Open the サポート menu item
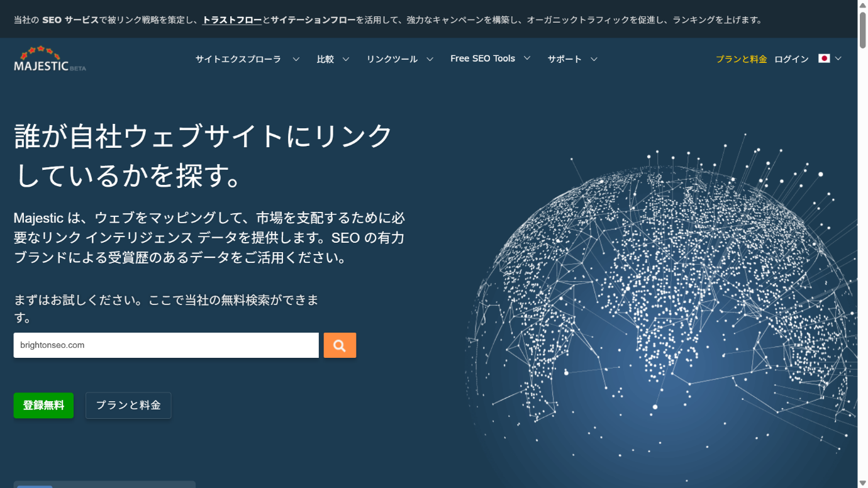 pos(564,59)
